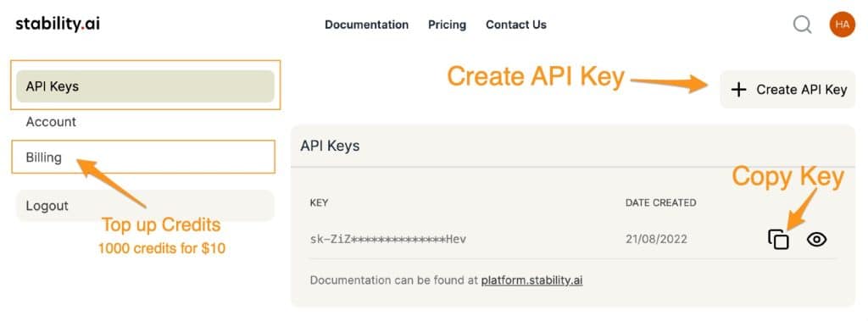The height and width of the screenshot is (321, 868).
Task: Click the Create API Key button
Action: pos(787,89)
